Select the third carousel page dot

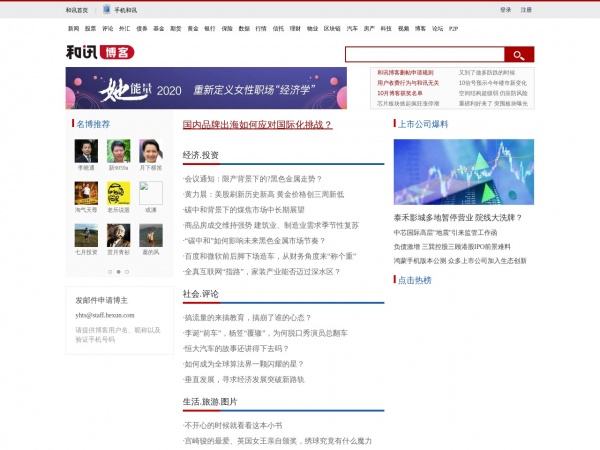pos(127,272)
